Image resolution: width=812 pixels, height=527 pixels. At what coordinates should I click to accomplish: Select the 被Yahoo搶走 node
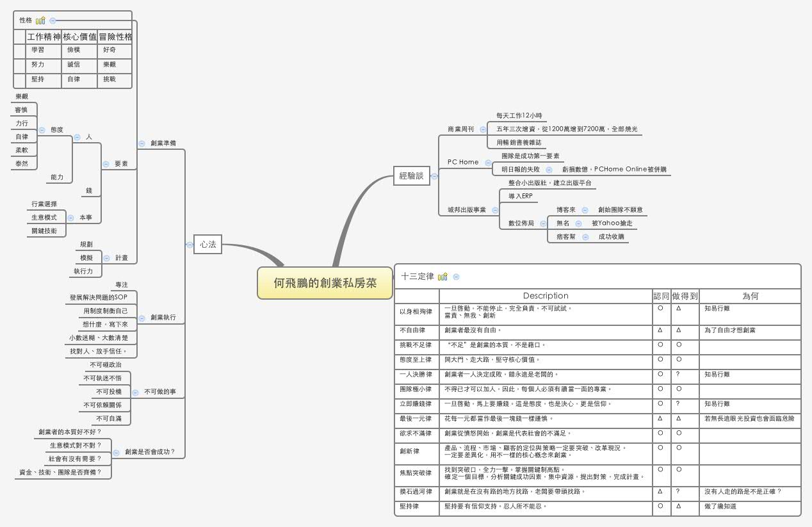pyautogui.click(x=612, y=223)
